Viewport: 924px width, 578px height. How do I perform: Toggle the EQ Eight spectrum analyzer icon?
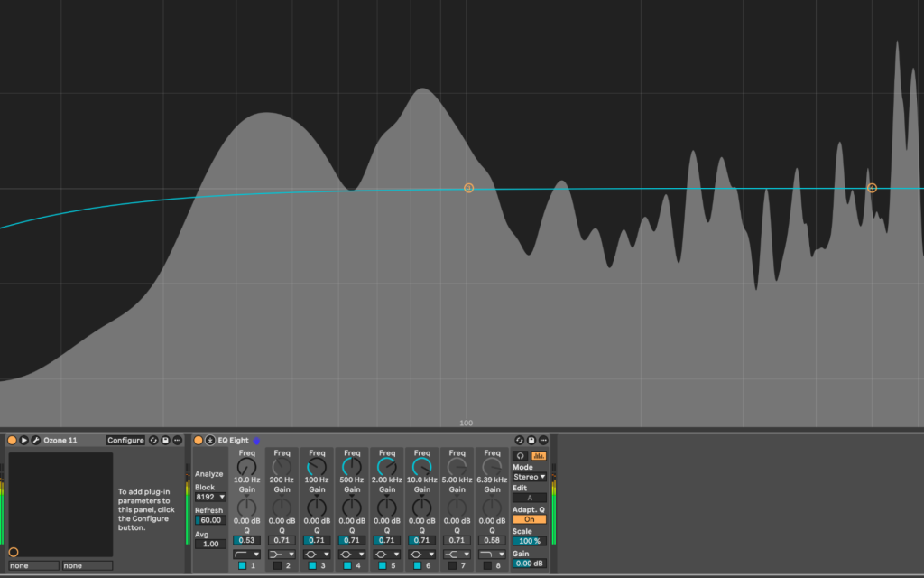(x=539, y=456)
